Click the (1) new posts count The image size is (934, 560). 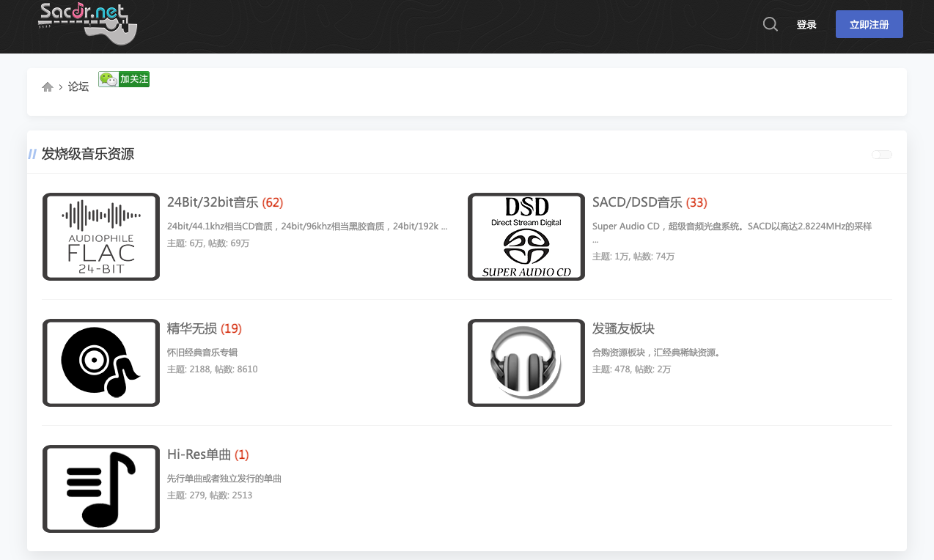[242, 454]
